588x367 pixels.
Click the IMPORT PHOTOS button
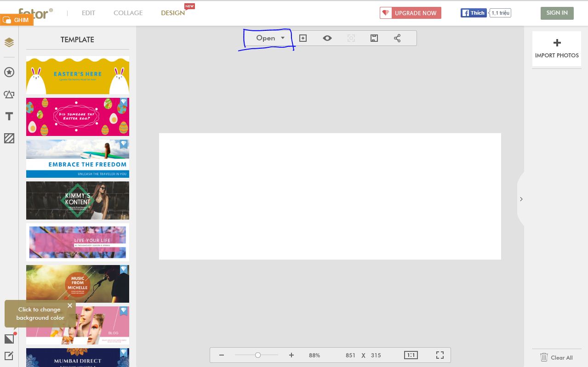[557, 49]
